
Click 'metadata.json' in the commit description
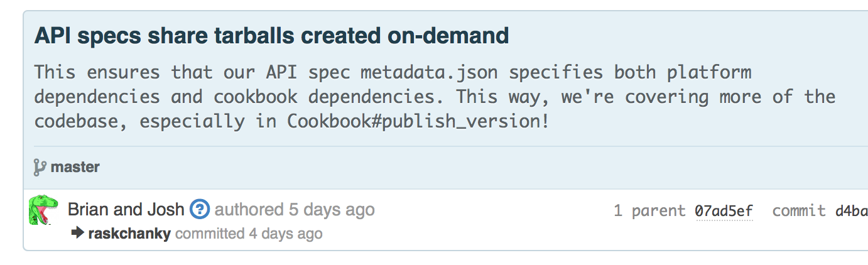point(429,72)
